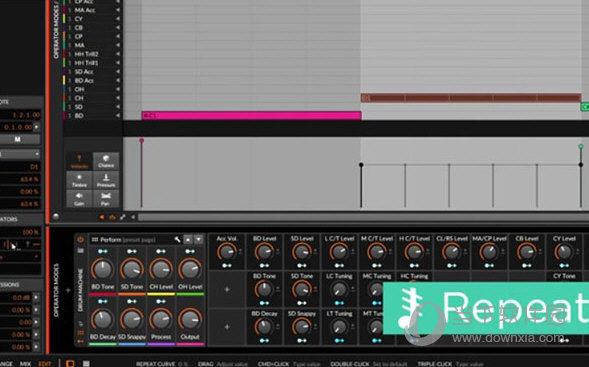Click the SD row audition arrow

[118, 107]
